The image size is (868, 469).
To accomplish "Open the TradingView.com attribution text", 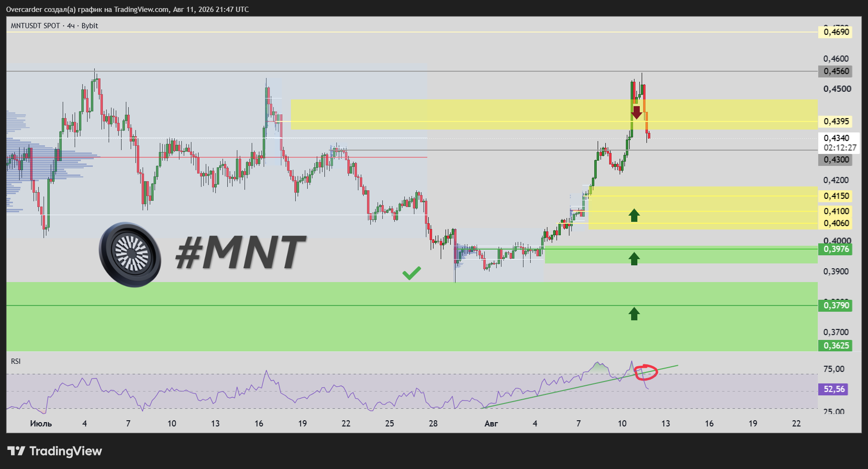I will (141, 9).
